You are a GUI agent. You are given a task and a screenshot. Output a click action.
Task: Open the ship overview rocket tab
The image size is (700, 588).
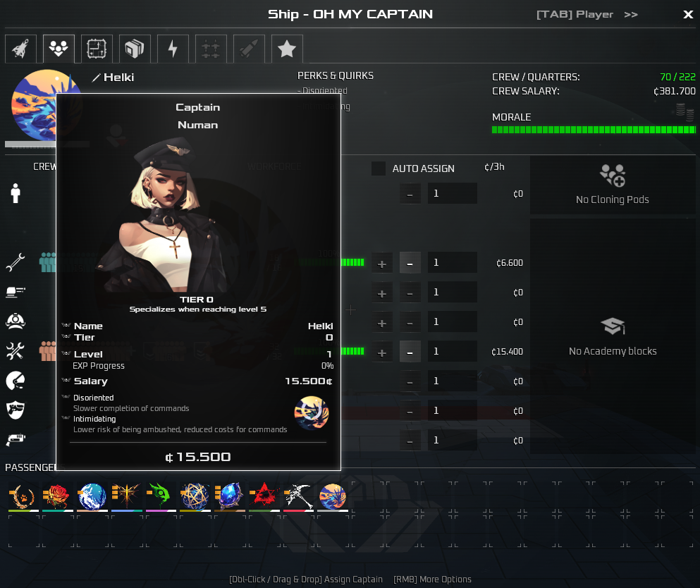click(20, 49)
